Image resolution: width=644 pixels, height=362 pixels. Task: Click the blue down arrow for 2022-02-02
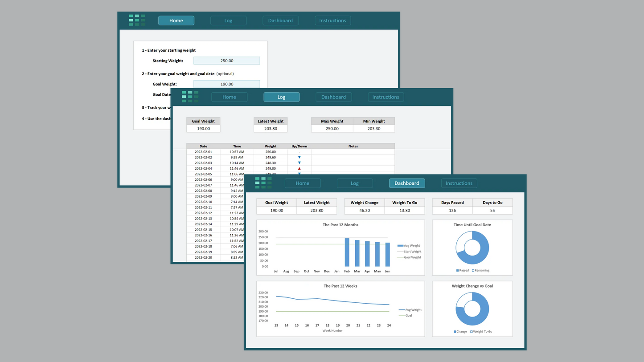point(299,157)
